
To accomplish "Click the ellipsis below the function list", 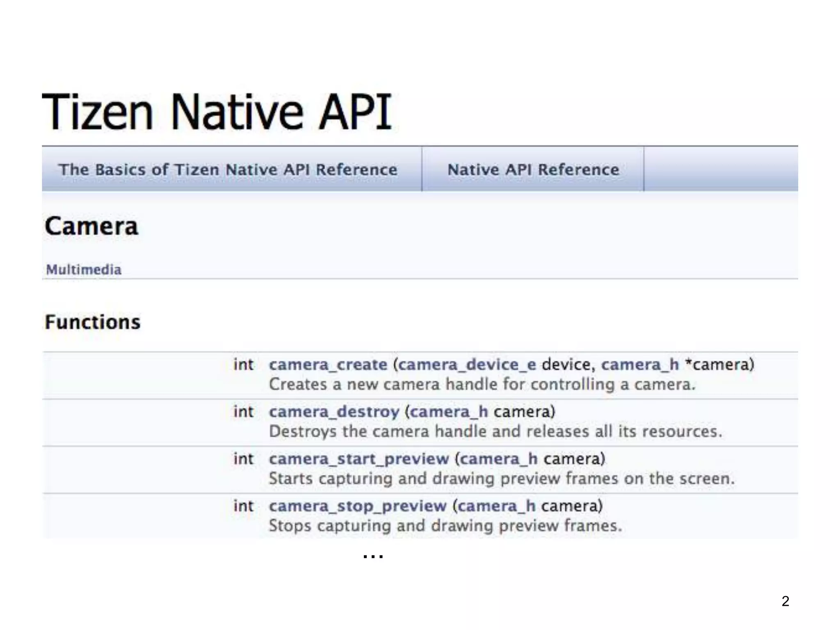I will pos(373,556).
